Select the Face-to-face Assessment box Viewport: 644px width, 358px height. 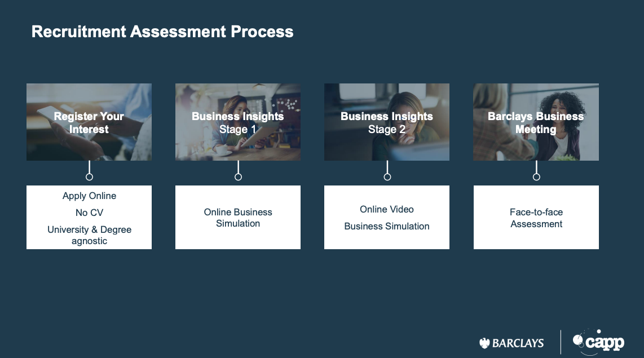(536, 217)
